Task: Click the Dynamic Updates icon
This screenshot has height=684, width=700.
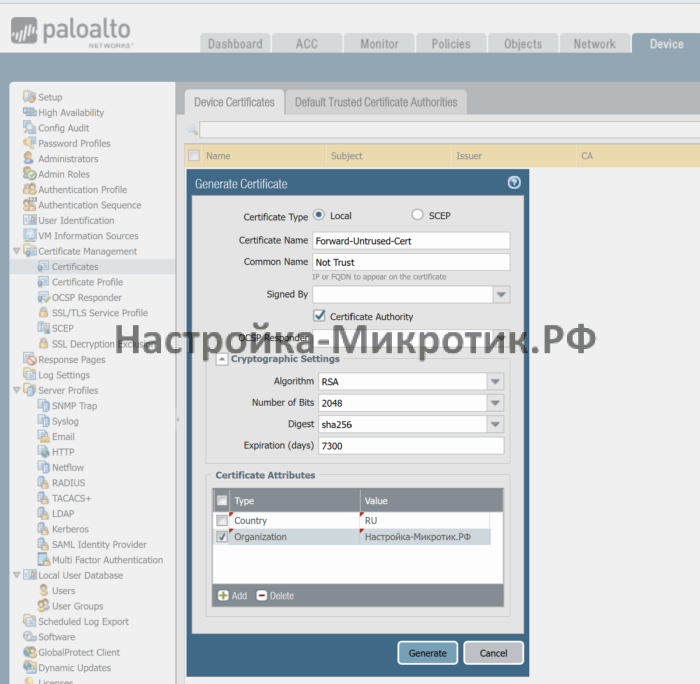Action: pos(29,667)
